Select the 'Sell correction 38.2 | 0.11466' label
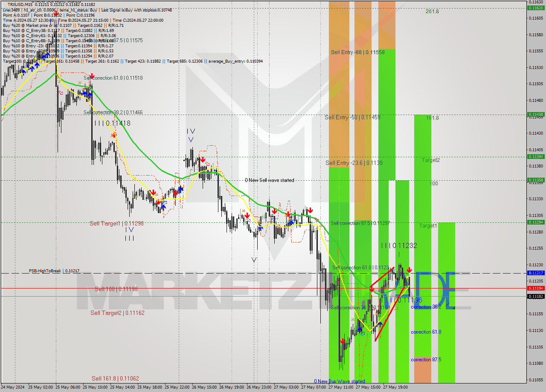 coord(113,112)
